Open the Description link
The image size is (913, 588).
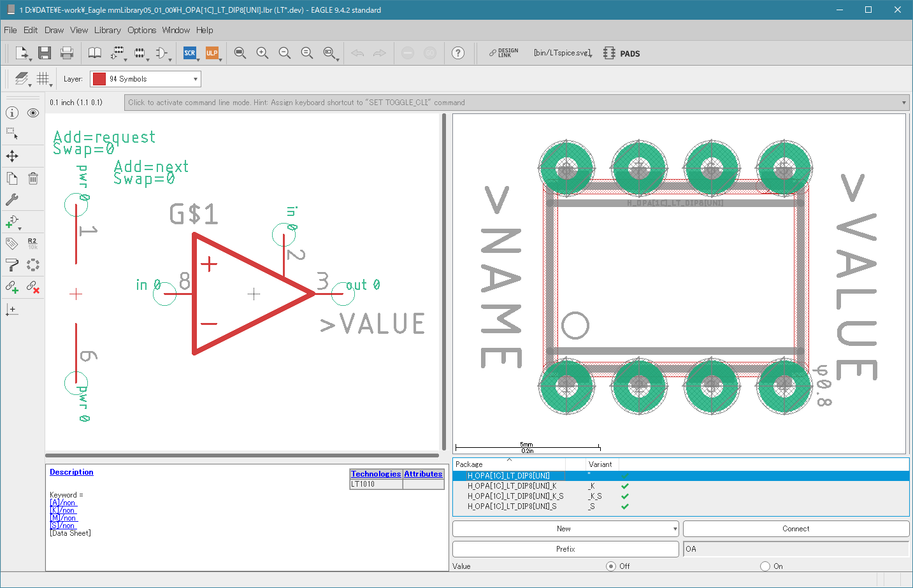click(71, 472)
